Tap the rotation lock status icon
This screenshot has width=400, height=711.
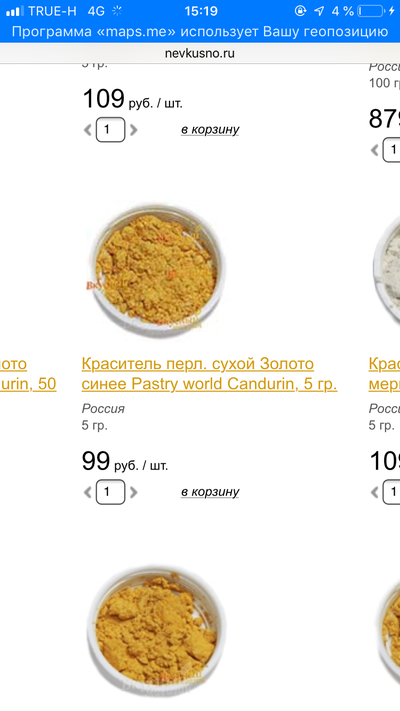click(x=300, y=11)
